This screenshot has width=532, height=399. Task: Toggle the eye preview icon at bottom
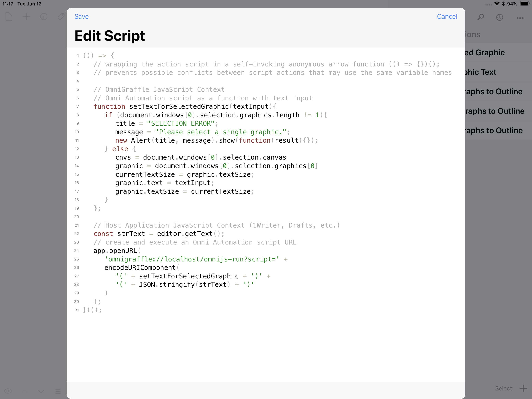pos(8,391)
